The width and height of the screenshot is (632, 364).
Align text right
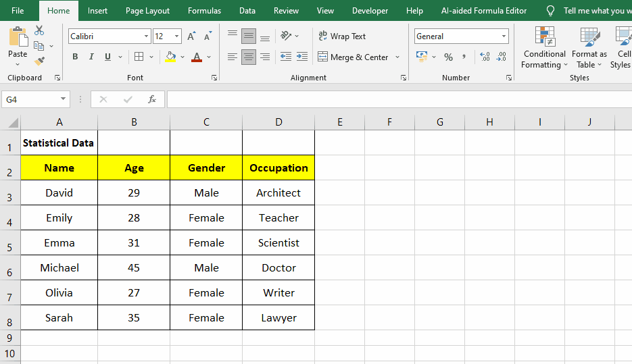coord(265,57)
